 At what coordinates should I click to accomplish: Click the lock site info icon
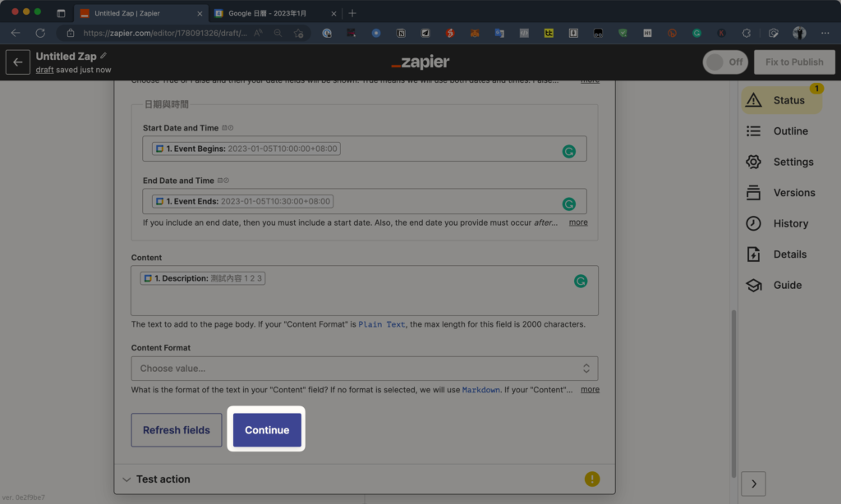pos(71,33)
